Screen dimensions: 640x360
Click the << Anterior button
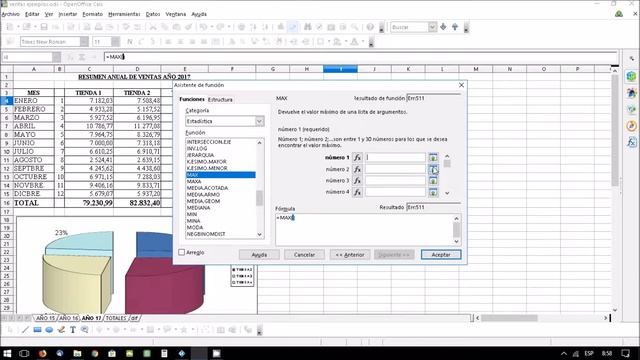coord(350,255)
